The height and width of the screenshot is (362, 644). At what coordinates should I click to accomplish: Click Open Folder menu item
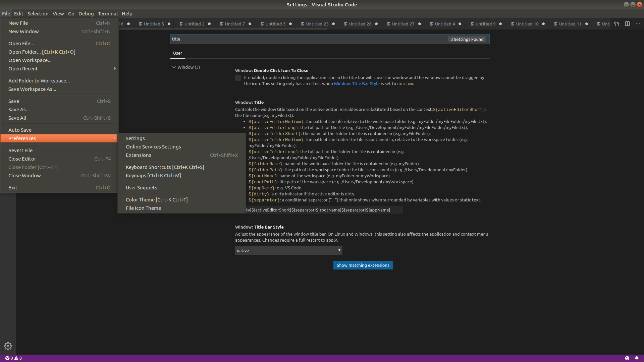tap(59, 52)
